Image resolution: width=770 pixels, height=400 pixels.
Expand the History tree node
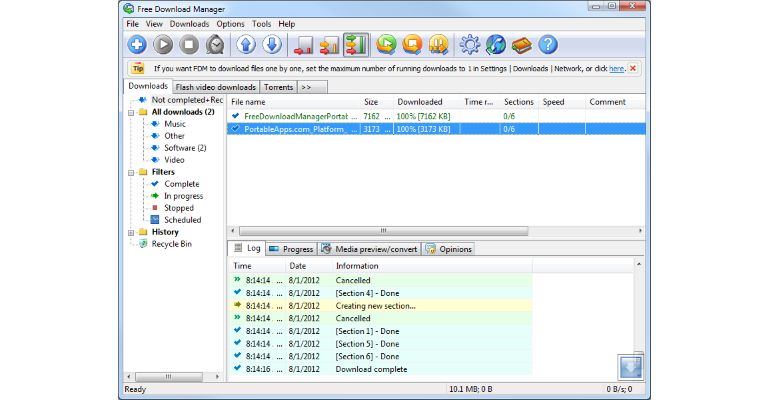tap(131, 233)
